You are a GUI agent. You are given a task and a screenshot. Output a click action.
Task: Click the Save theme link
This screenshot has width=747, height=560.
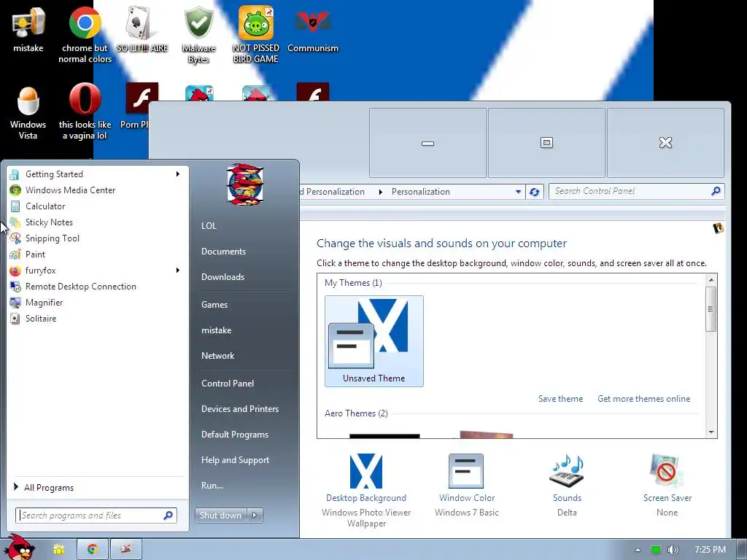click(560, 399)
